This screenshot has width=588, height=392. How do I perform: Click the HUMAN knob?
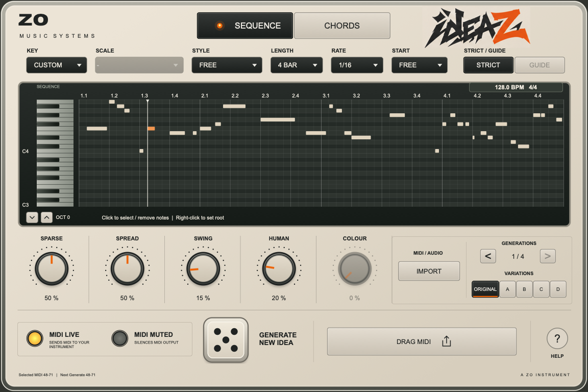(x=279, y=268)
